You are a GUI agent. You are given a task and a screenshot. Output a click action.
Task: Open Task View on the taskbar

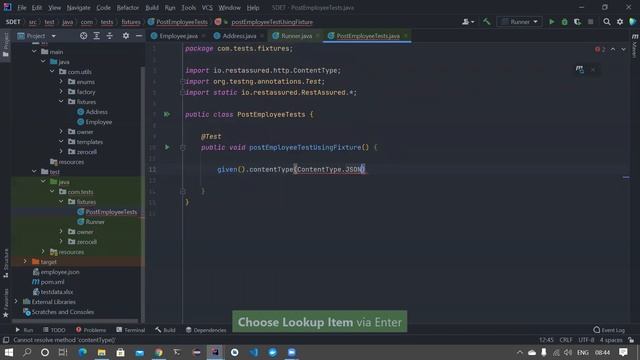click(x=63, y=352)
